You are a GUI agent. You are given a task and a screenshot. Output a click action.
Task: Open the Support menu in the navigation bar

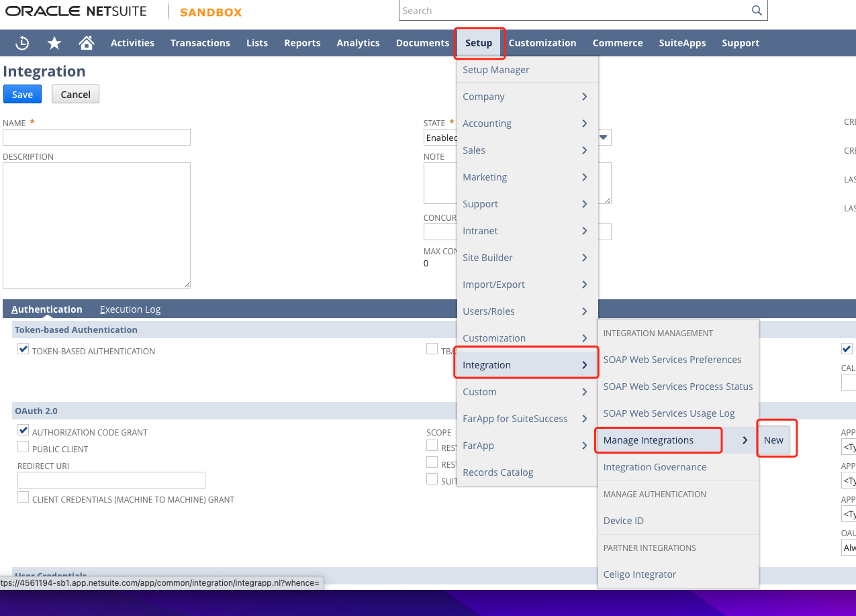pos(741,43)
